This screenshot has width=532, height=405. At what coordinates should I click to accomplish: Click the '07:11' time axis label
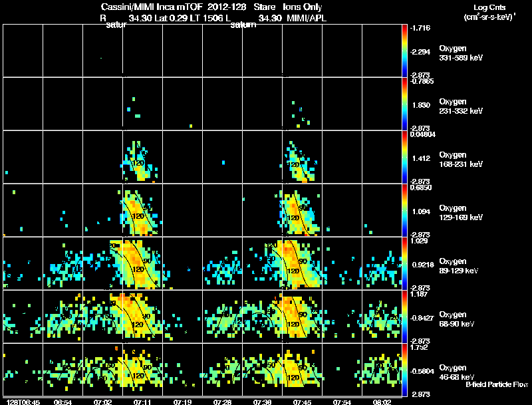click(x=142, y=402)
